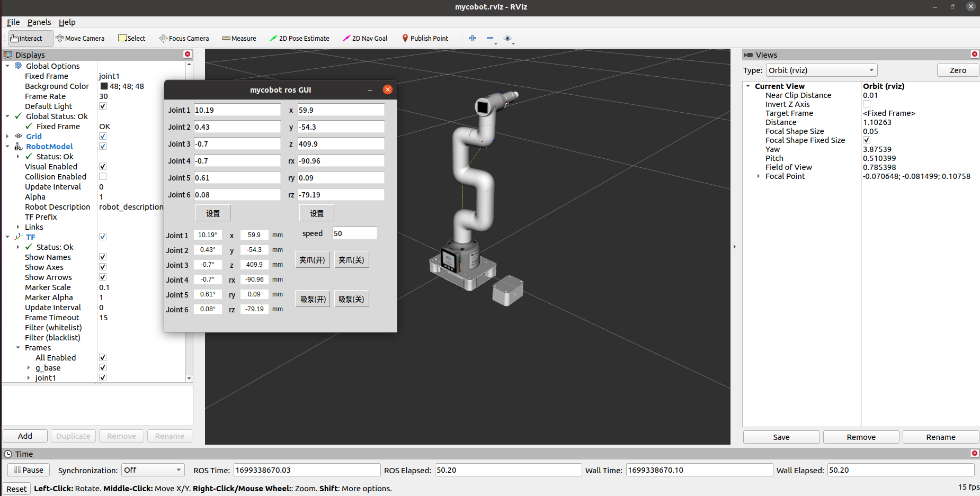Toggle the RobotModel display checkbox
Image resolution: width=980 pixels, height=496 pixels.
103,146
